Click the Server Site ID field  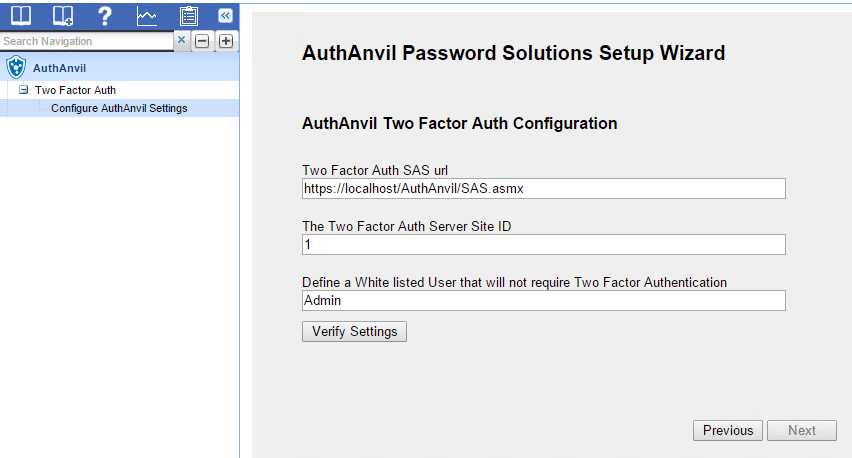[543, 244]
